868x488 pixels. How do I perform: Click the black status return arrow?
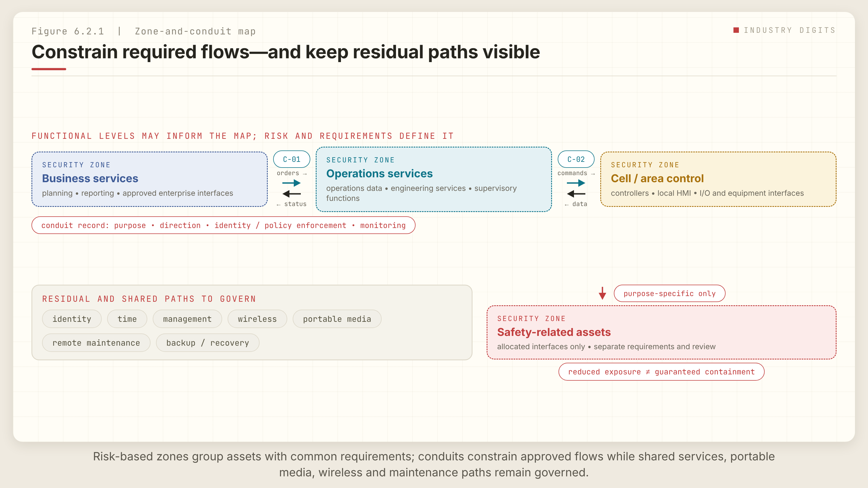[x=292, y=194]
